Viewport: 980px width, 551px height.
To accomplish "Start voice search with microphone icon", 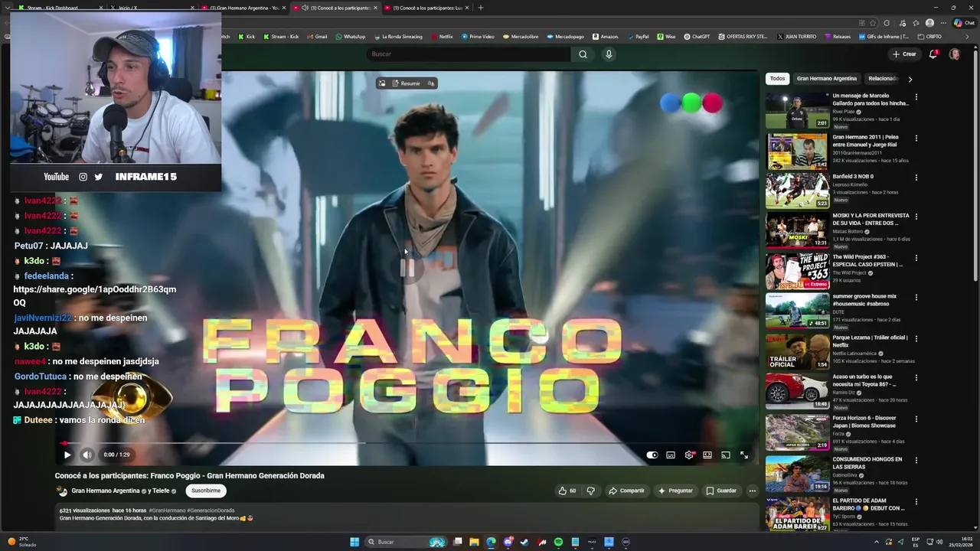I will 609,54.
